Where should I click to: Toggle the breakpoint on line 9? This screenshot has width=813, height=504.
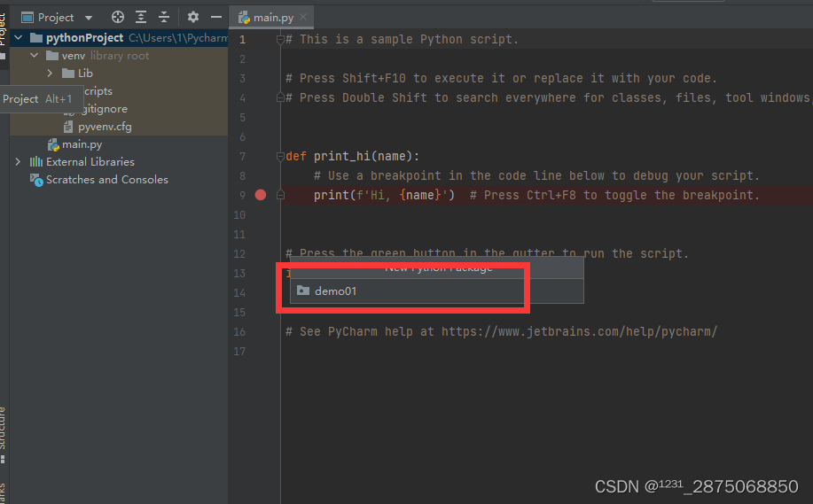click(261, 195)
